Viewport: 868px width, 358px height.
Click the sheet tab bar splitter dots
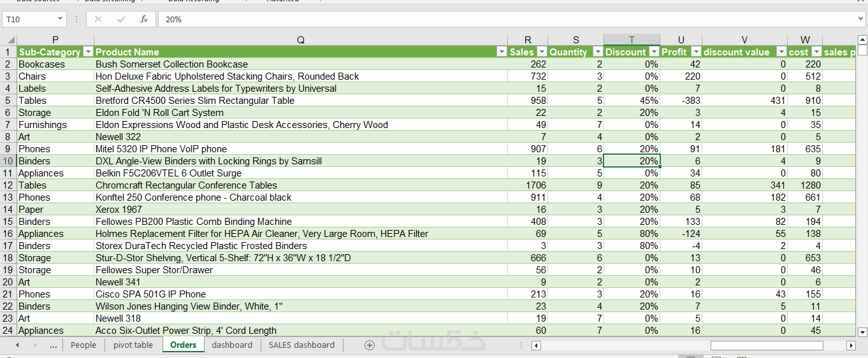[521, 345]
